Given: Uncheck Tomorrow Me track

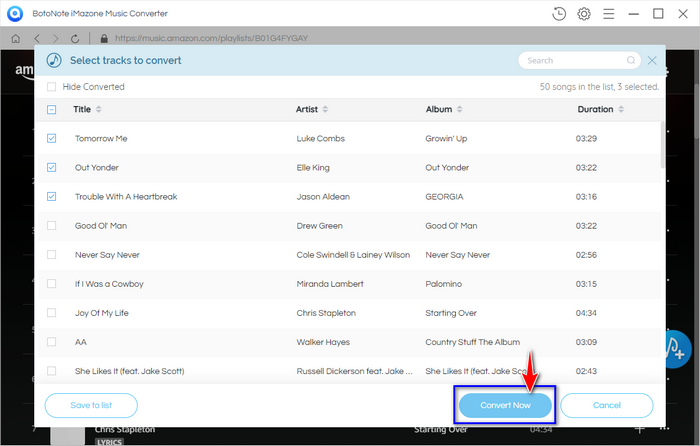Looking at the screenshot, I should point(52,138).
